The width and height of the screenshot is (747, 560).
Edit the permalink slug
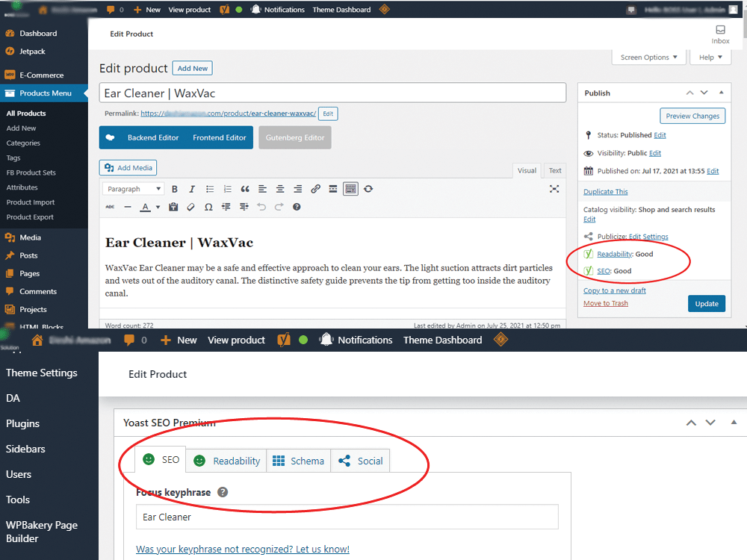click(x=328, y=113)
